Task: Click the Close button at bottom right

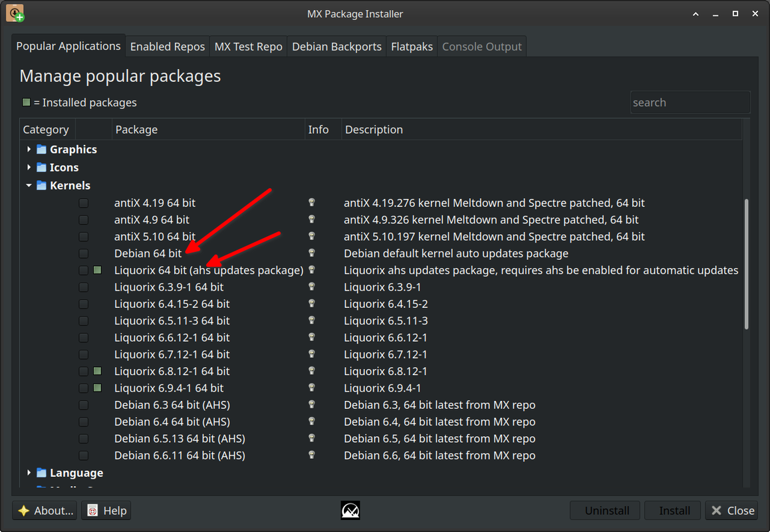Action: 731,510
